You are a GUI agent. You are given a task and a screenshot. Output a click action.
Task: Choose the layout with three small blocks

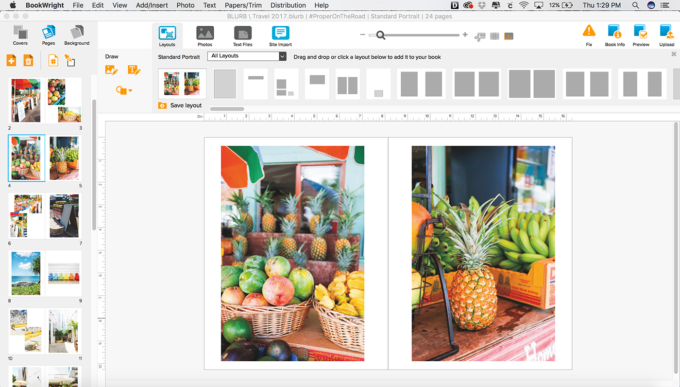[x=286, y=83]
